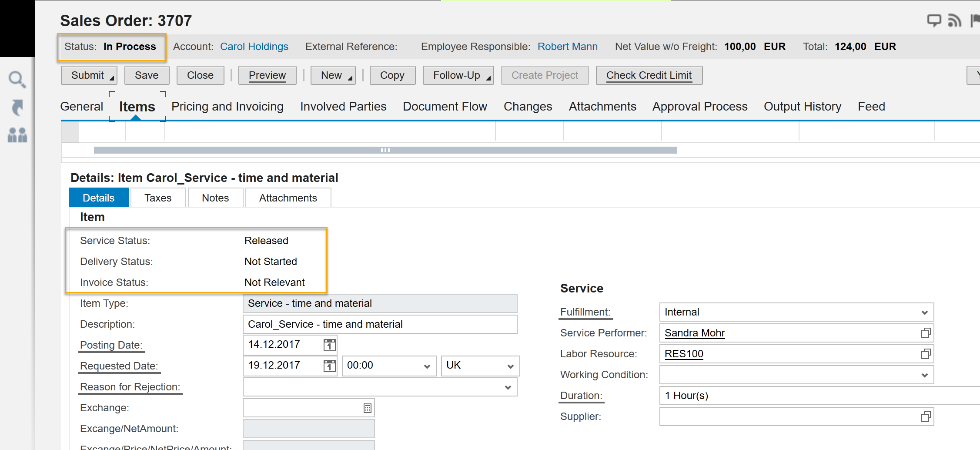Click the 'Released' service status value

(x=266, y=241)
